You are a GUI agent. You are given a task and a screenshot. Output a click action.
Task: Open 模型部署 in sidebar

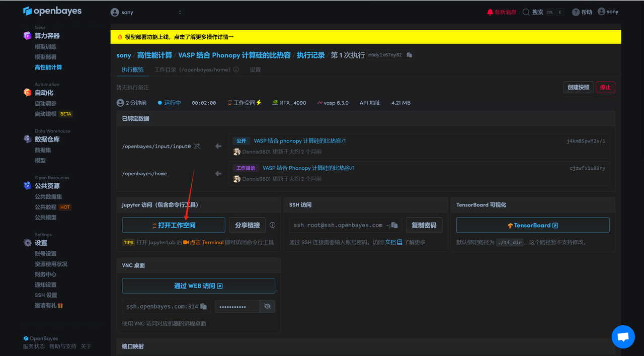click(45, 57)
